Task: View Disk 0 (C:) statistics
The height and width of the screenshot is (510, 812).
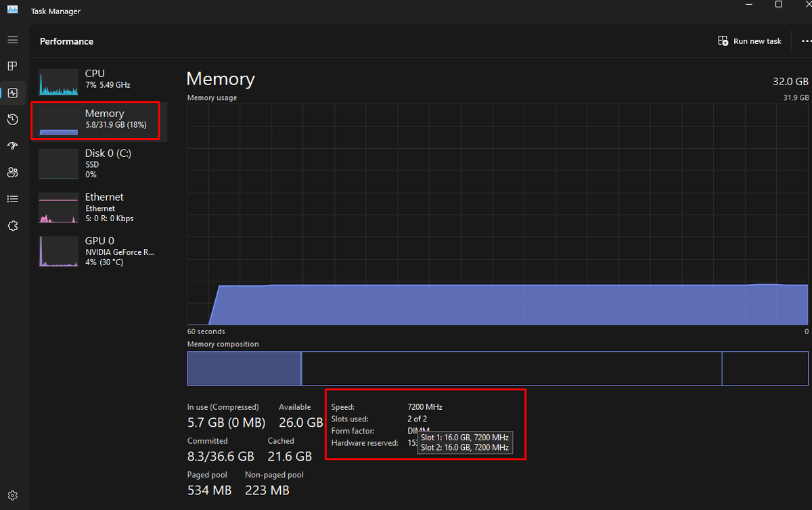Action: coord(95,163)
